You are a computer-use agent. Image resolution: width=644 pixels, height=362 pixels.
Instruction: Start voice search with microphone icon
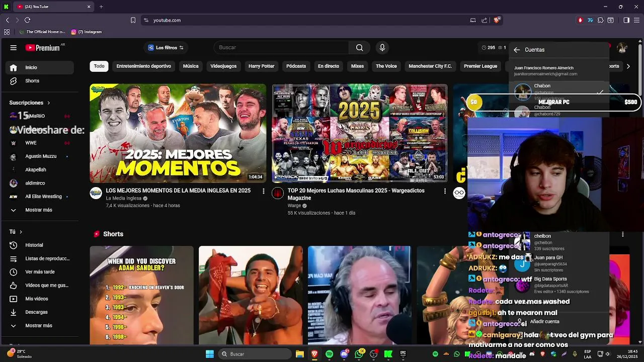(x=382, y=47)
